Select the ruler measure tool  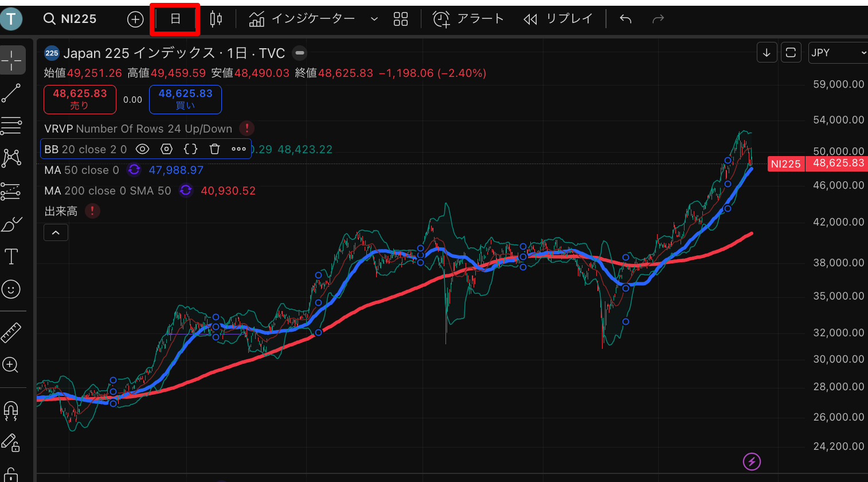tap(11, 332)
